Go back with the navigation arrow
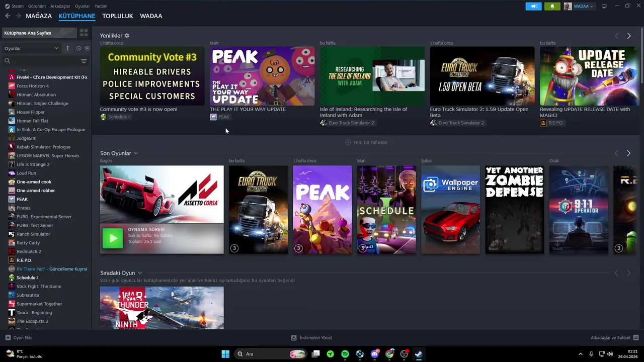The width and height of the screenshot is (644, 362). point(8,16)
